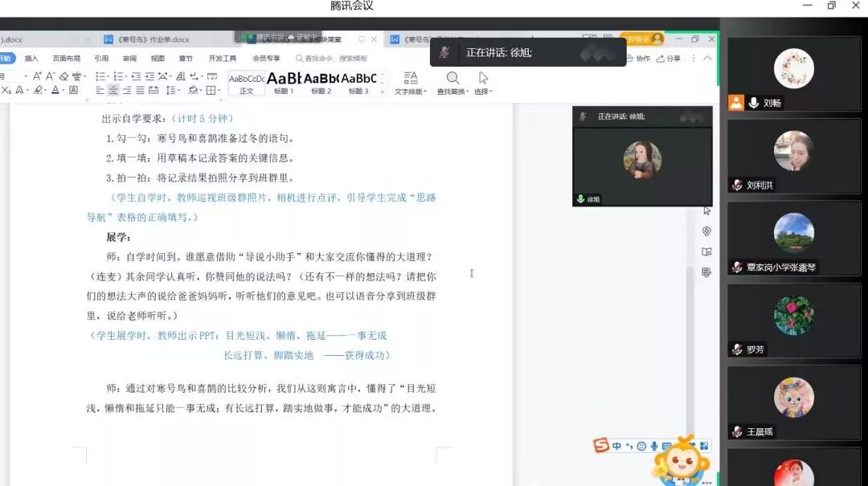This screenshot has width=868, height=486.
Task: Toggle center alignment
Action: click(x=113, y=90)
